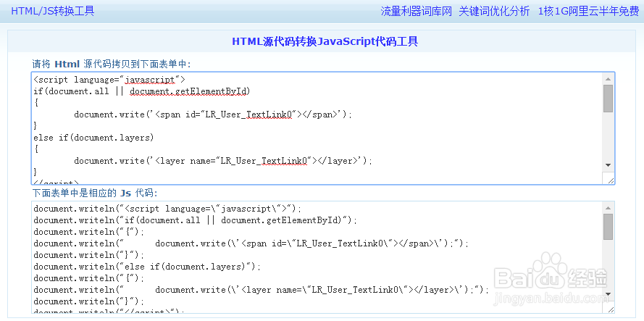Click the line if(document.all || document.getElementById) in Html box
644x321 pixels.
click(142, 91)
